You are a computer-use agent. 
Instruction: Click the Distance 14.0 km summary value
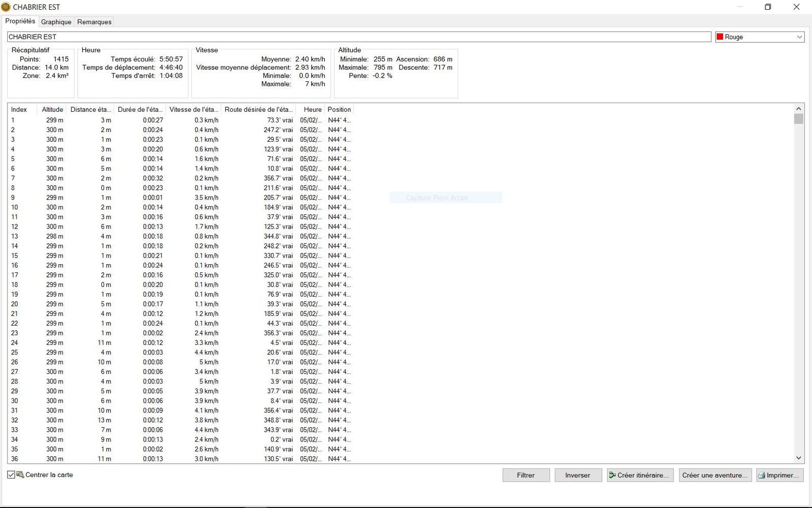pyautogui.click(x=57, y=67)
